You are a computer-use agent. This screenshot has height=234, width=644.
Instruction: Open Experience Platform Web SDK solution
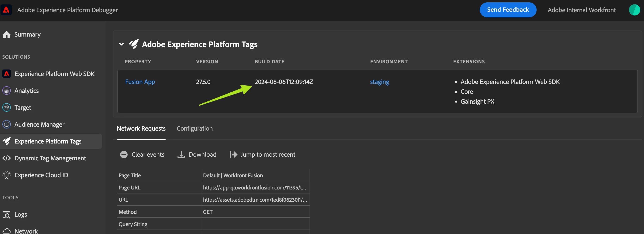point(54,74)
